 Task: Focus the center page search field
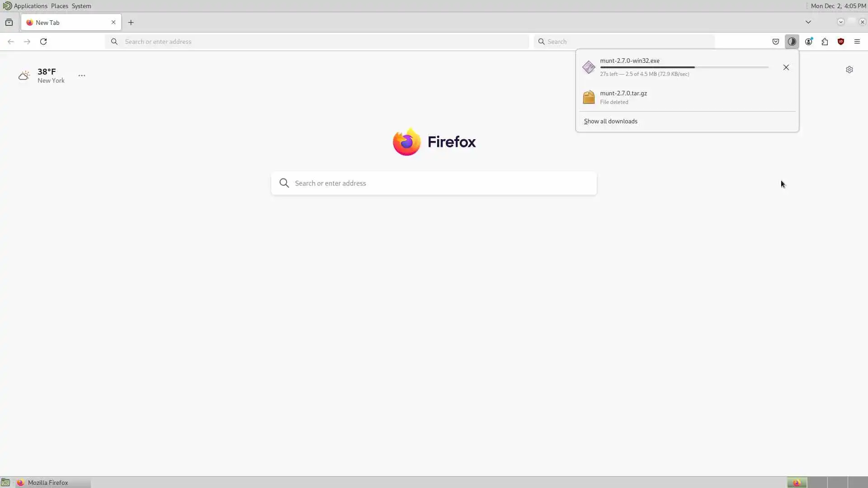(x=434, y=183)
